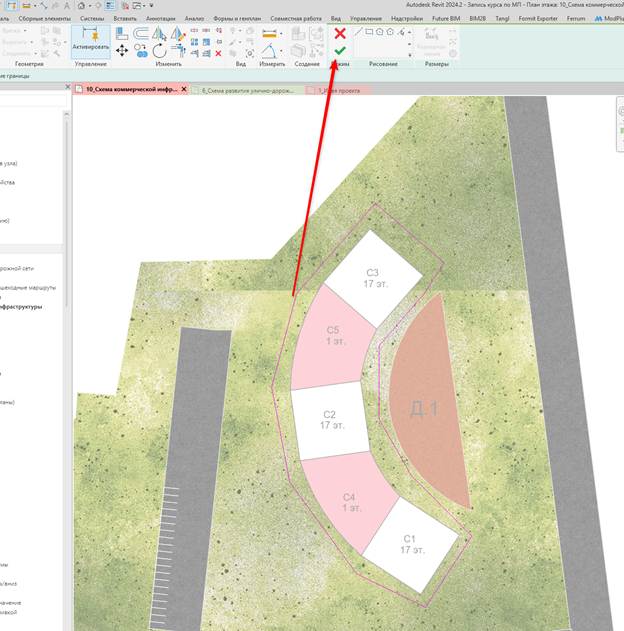The height and width of the screenshot is (631, 624).
Task: Open the Аннотации ribbon tab
Action: pos(161,19)
